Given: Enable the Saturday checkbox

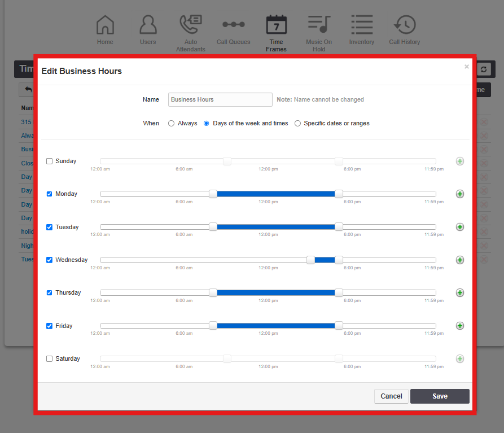Looking at the screenshot, I should pyautogui.click(x=49, y=358).
